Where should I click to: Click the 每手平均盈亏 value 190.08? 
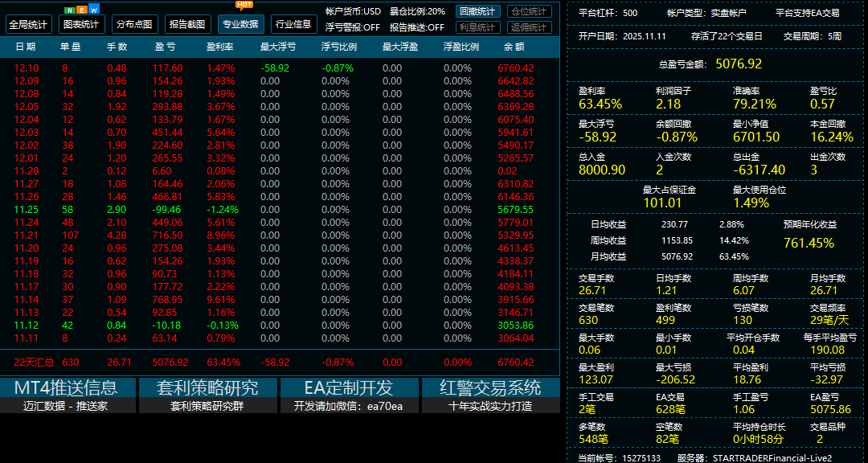pos(828,350)
